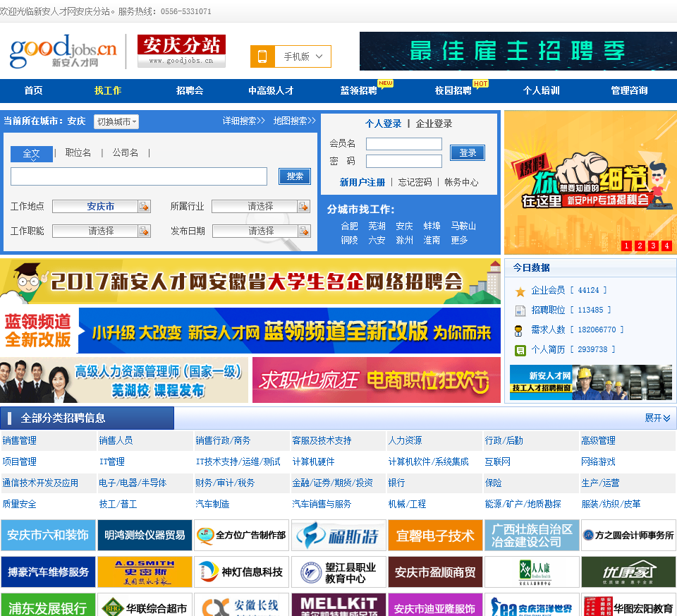Screen dimensions: 677x616
Task: Show banner slide 3 of carousel
Action: coord(653,246)
